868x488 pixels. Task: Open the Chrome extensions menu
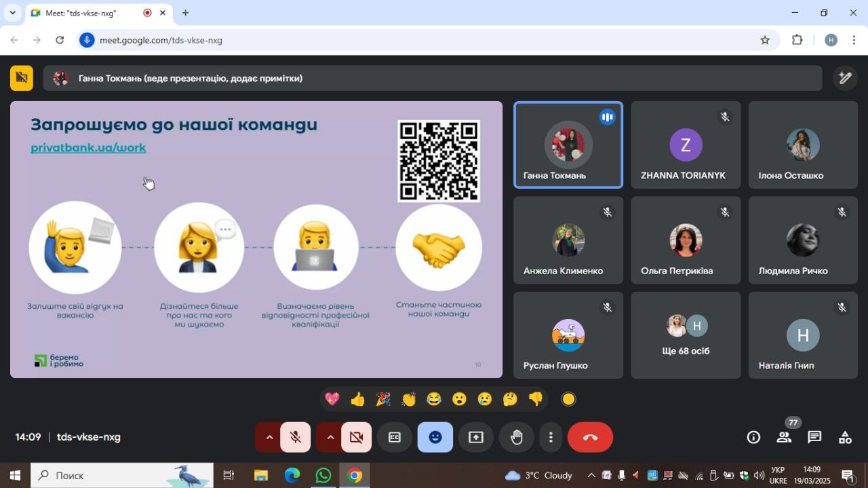797,40
